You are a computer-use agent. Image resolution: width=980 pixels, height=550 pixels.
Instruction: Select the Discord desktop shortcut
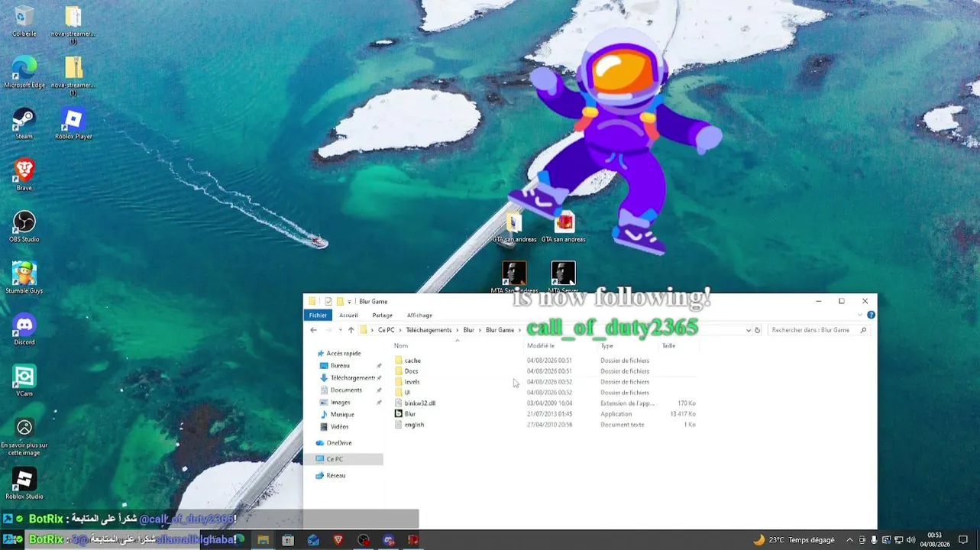coord(24,329)
